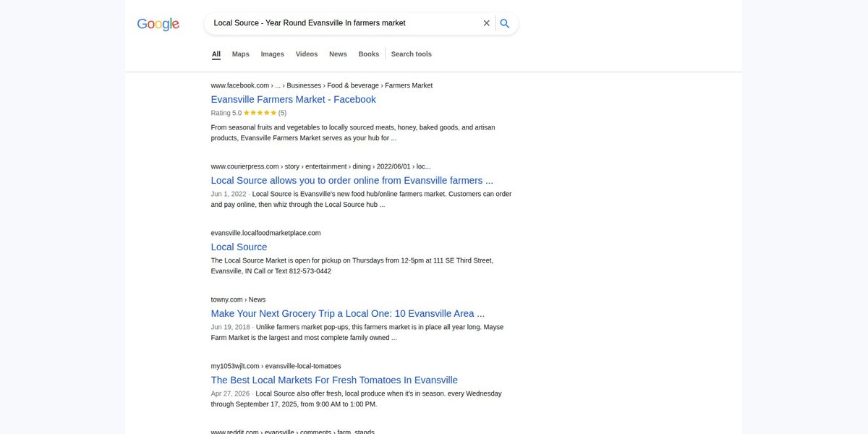This screenshot has width=868, height=434.
Task: Open Evansville Farmers Market - Facebook result
Action: pos(294,99)
